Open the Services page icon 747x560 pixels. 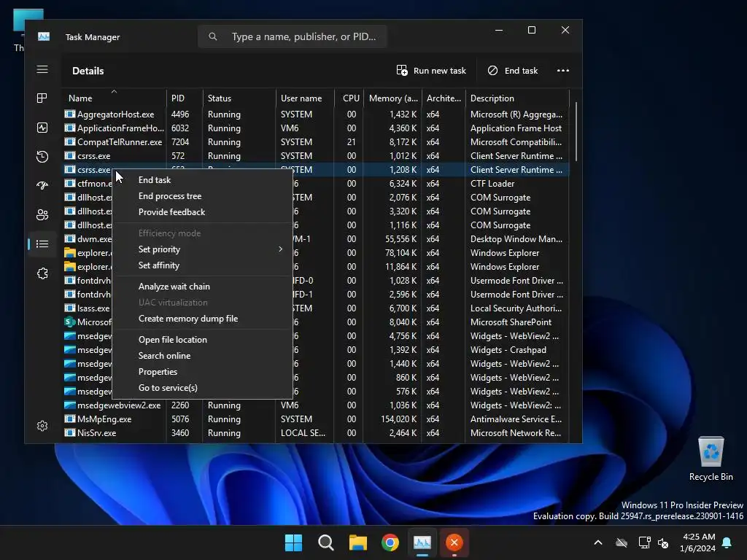click(42, 273)
